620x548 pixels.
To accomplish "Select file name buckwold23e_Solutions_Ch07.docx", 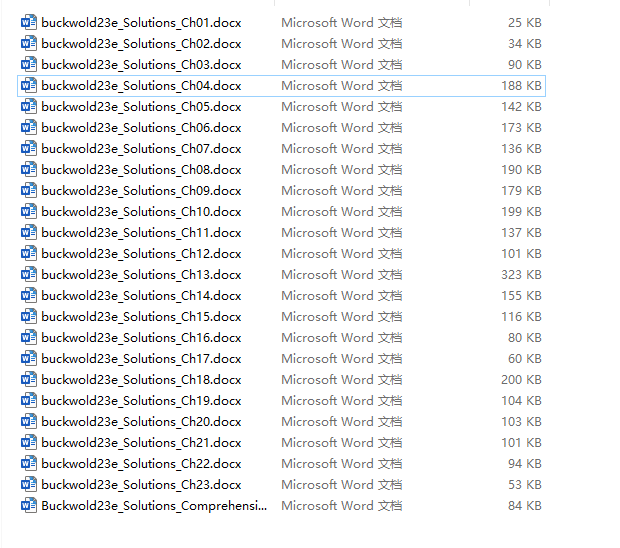I will click(x=141, y=149).
